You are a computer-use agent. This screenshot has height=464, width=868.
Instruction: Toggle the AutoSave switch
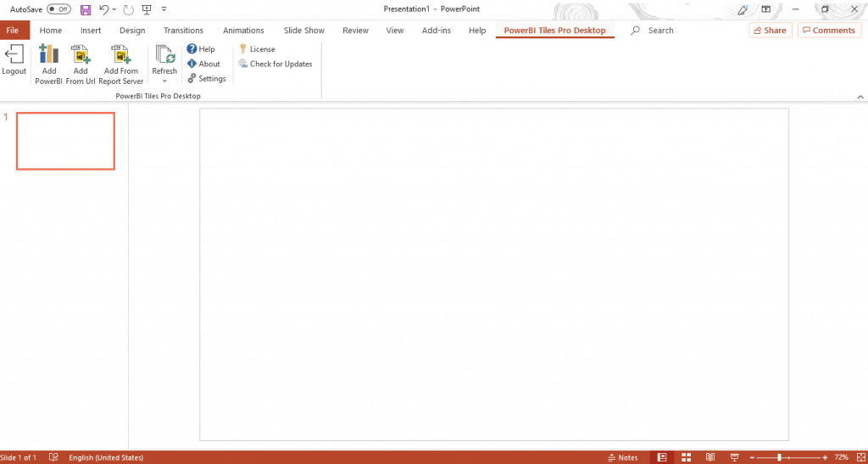(x=58, y=8)
